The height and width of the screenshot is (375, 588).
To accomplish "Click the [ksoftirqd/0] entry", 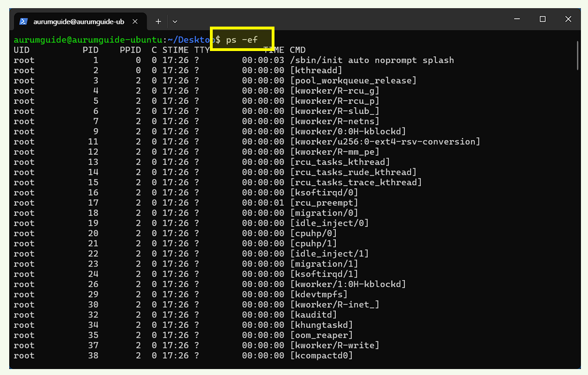I will pyautogui.click(x=324, y=192).
